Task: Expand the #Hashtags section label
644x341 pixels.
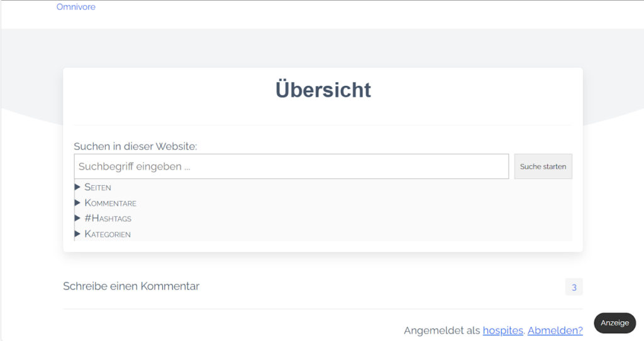Action: (108, 219)
